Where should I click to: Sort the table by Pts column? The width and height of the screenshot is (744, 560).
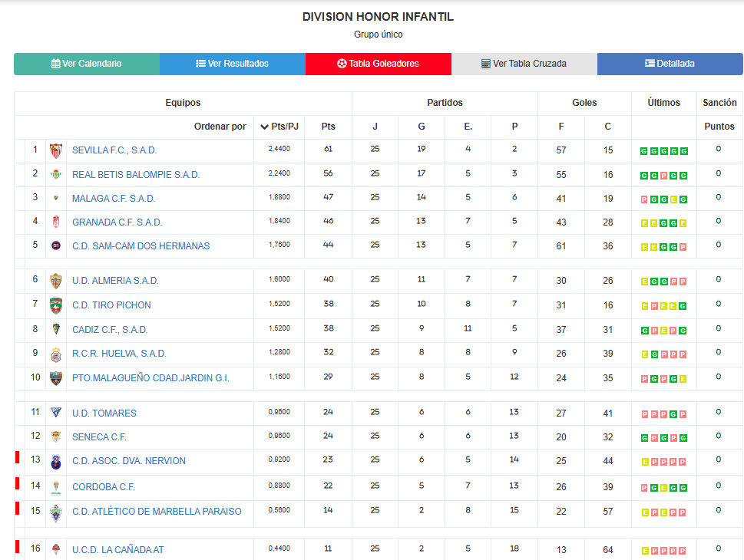pos(328,127)
